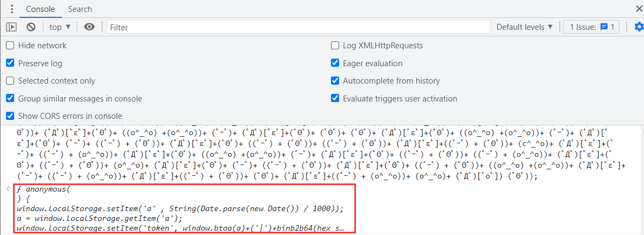Screen dimensions: 644x235
Task: Open console settings gear icon
Action: coord(639,27)
